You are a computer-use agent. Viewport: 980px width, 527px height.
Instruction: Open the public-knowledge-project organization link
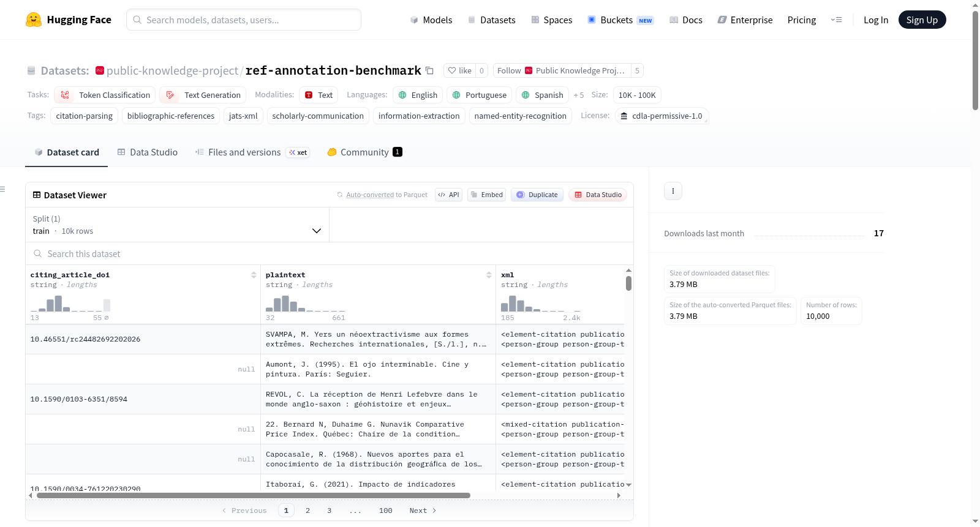[x=172, y=70]
